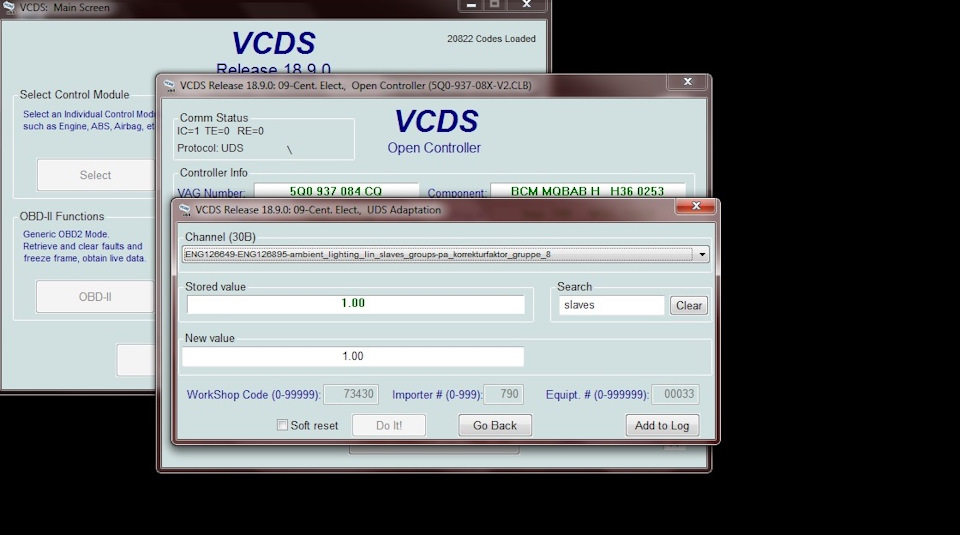Click the 'WorkShop Code (0-99999):' label
Viewport: 960px width, 535px height.
click(253, 395)
